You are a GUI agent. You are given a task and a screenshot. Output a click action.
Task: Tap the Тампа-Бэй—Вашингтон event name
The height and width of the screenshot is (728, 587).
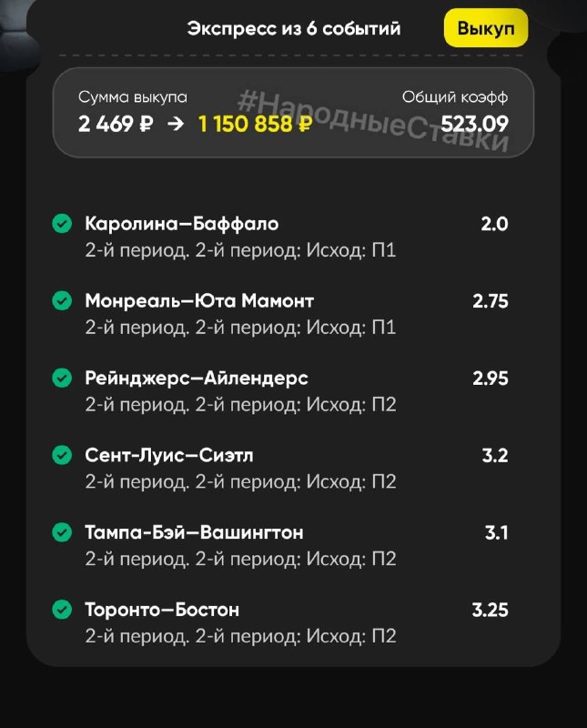point(194,532)
